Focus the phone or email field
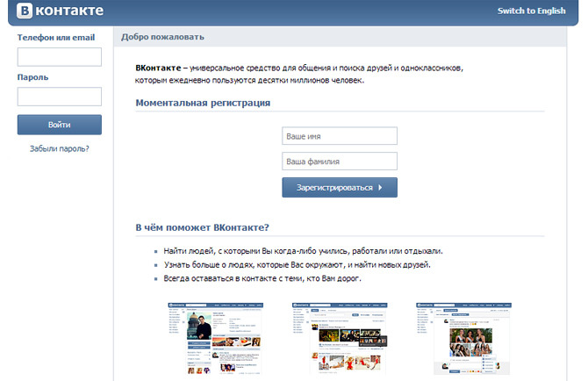 click(60, 57)
